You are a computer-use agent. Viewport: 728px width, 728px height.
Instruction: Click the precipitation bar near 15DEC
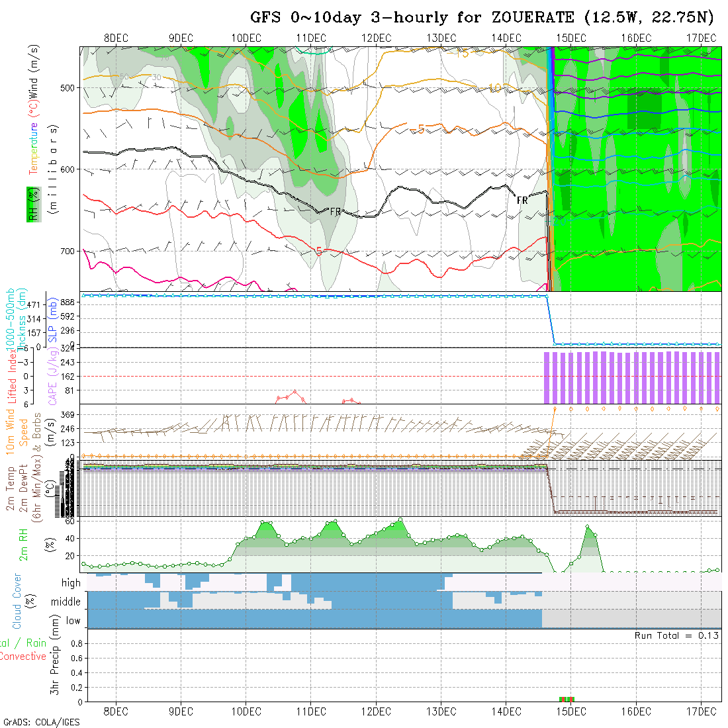coord(567,699)
